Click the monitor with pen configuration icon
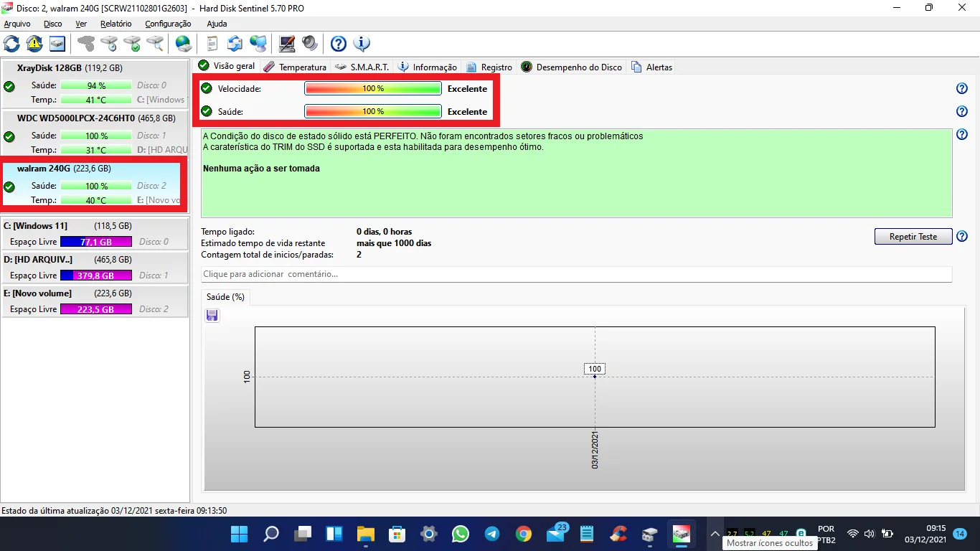This screenshot has height=551, width=980. click(287, 44)
